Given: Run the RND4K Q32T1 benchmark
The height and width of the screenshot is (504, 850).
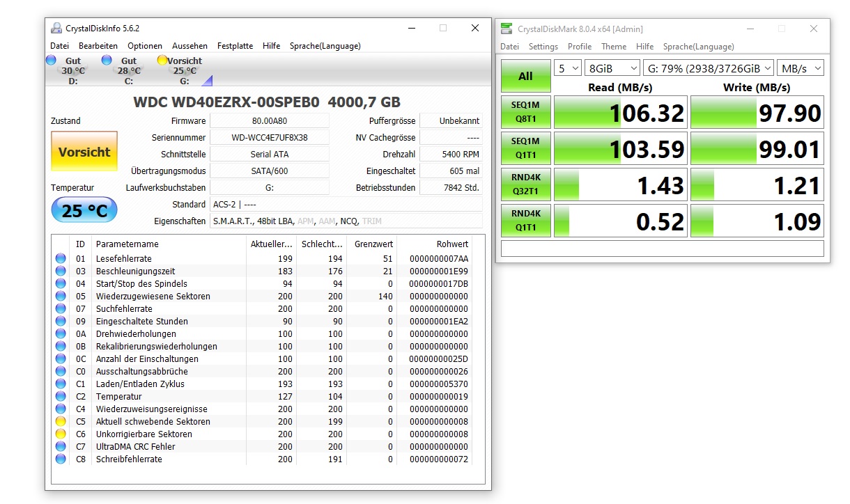Looking at the screenshot, I should (x=525, y=184).
